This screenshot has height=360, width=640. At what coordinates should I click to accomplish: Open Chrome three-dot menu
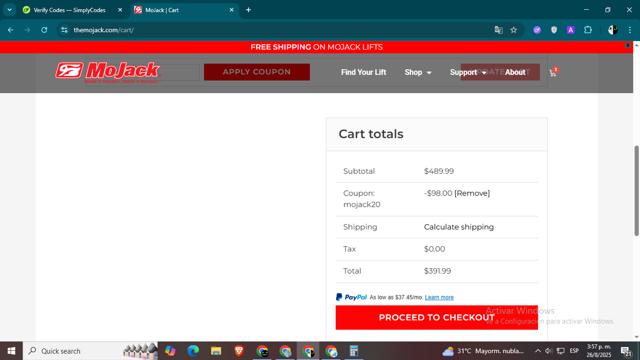(x=630, y=30)
